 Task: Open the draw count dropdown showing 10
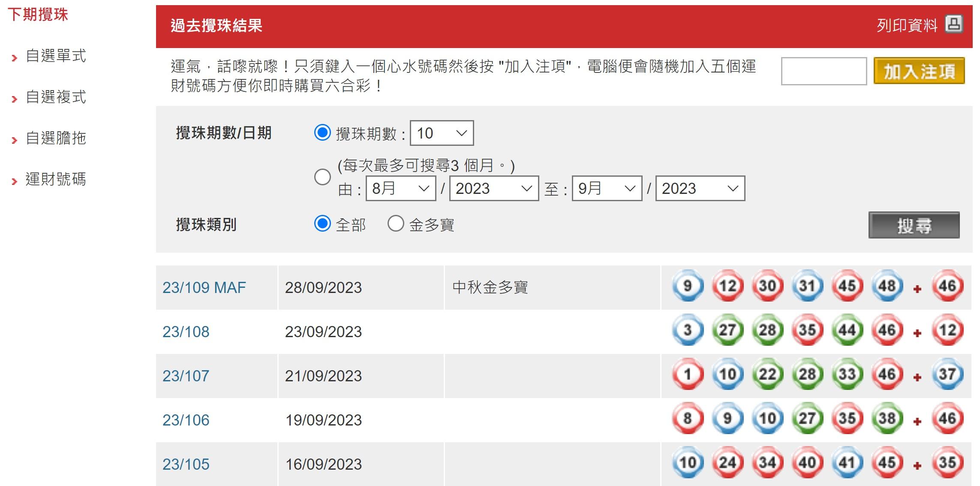pyautogui.click(x=442, y=133)
